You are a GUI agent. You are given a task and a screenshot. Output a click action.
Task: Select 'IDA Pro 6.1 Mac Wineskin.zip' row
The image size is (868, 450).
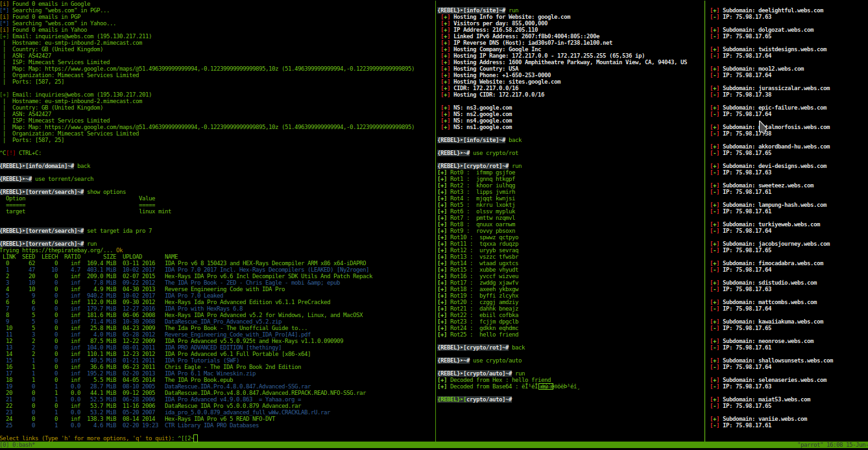tap(132, 373)
